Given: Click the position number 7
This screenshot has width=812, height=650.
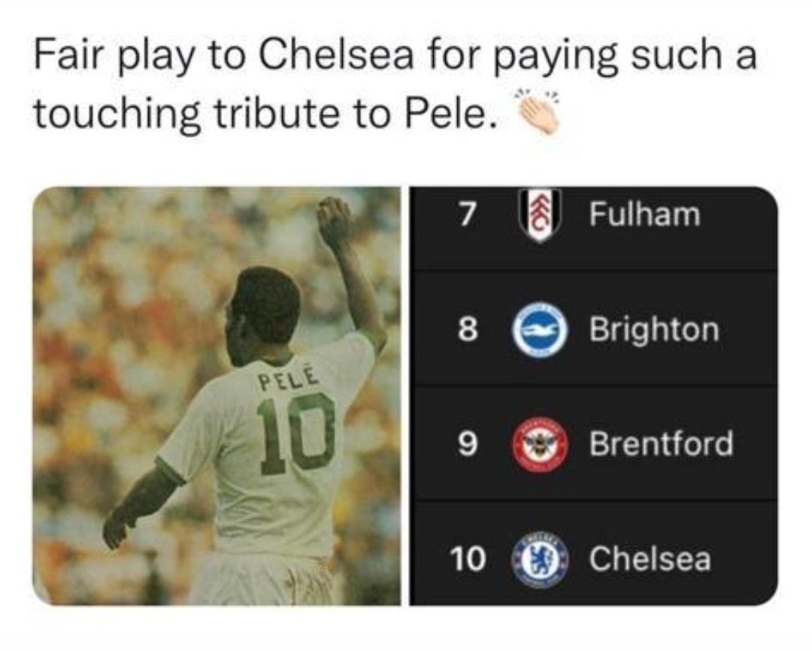Looking at the screenshot, I should click(x=466, y=215).
